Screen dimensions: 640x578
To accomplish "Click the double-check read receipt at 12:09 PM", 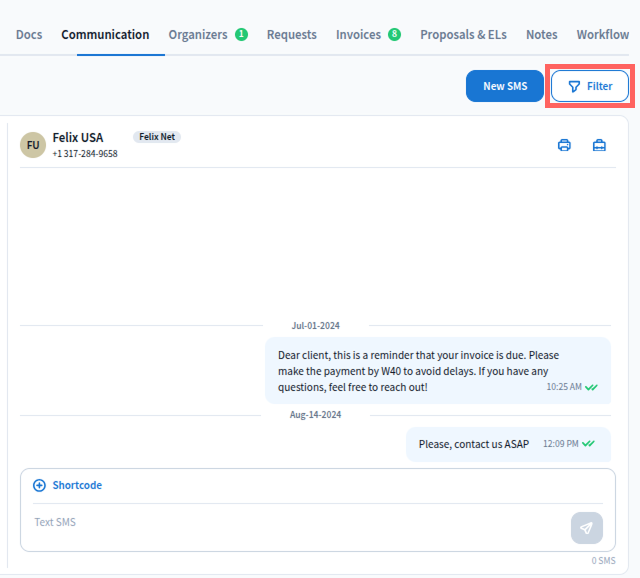I will coord(589,444).
